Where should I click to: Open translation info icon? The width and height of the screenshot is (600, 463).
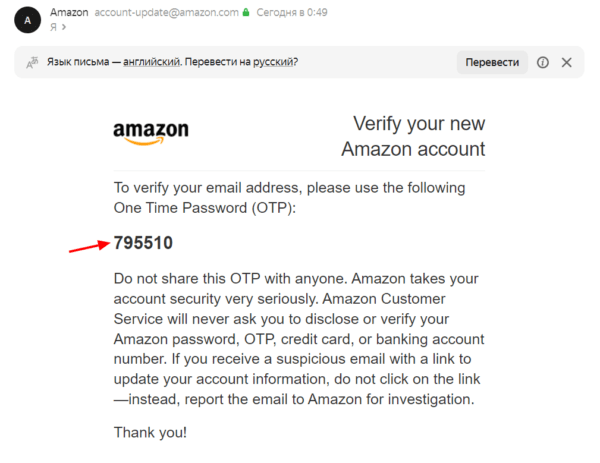pyautogui.click(x=543, y=62)
